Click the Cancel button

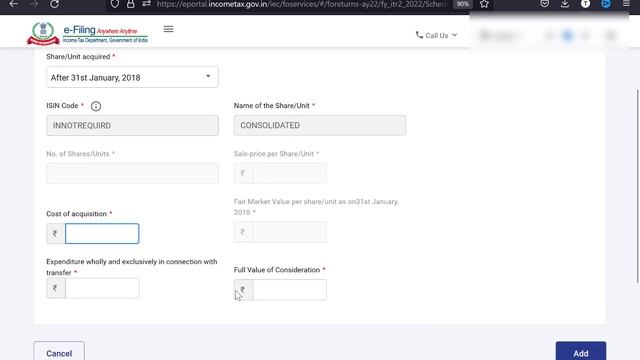click(x=59, y=352)
